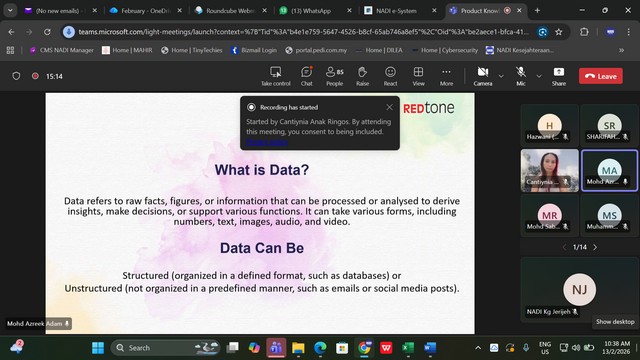
Task: Open a new browser tab
Action: pyautogui.click(x=537, y=11)
